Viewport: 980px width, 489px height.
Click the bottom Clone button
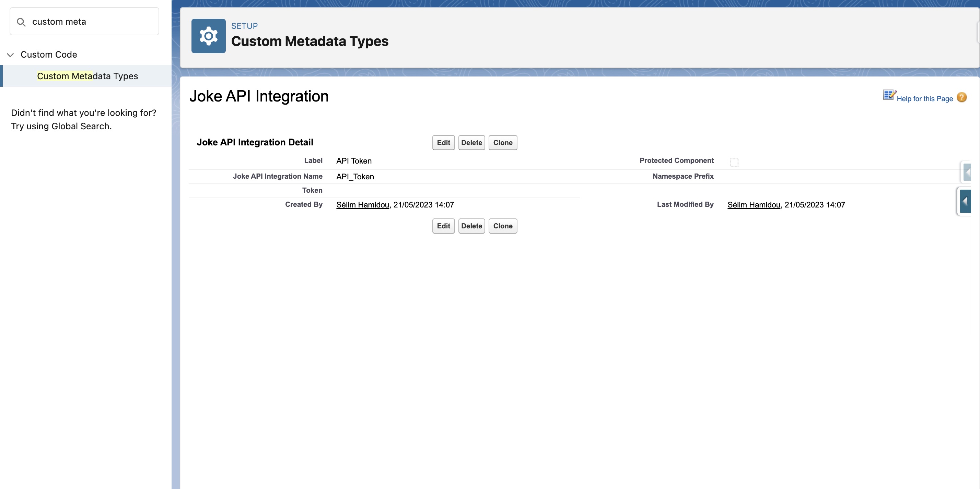(503, 226)
